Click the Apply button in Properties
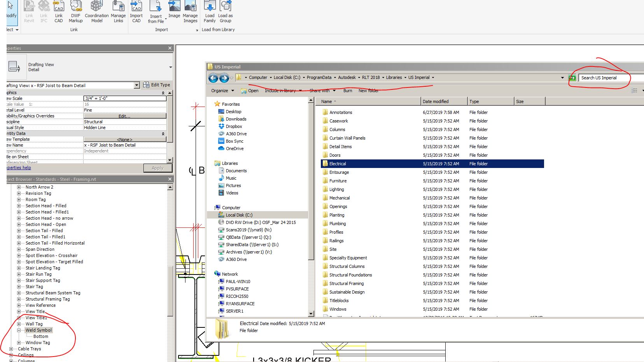This screenshot has width=644, height=362. (x=158, y=168)
